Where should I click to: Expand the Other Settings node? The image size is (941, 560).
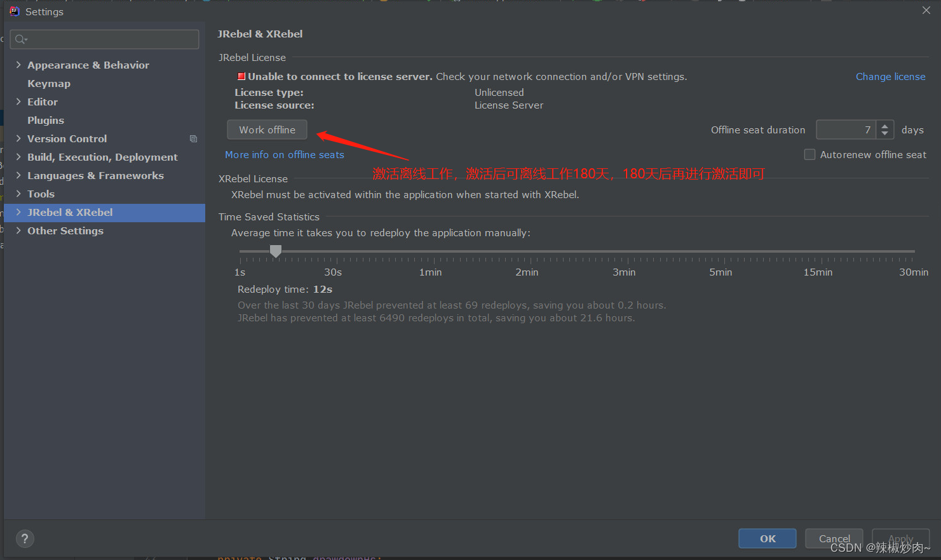point(18,230)
